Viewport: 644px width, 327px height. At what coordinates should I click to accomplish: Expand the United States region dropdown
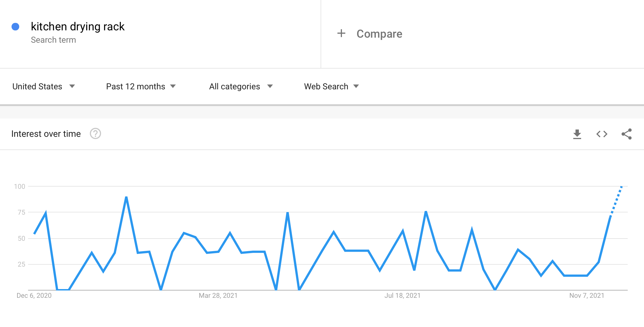(44, 86)
